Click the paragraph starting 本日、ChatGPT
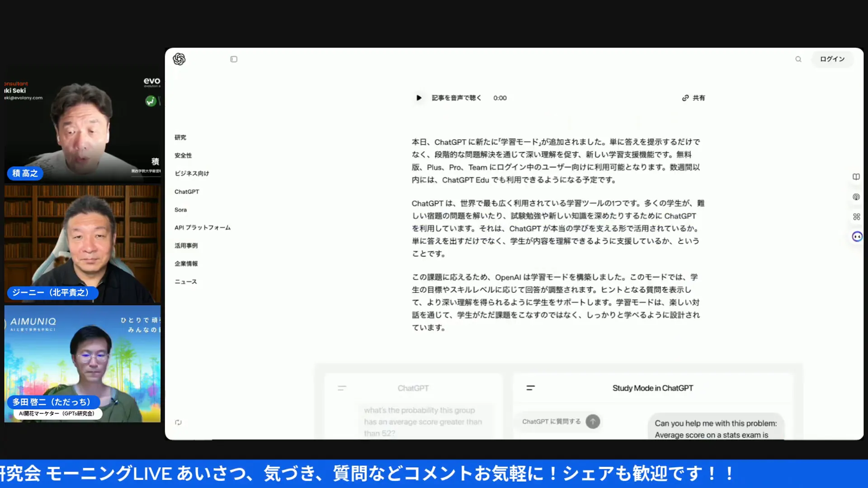 (556, 161)
